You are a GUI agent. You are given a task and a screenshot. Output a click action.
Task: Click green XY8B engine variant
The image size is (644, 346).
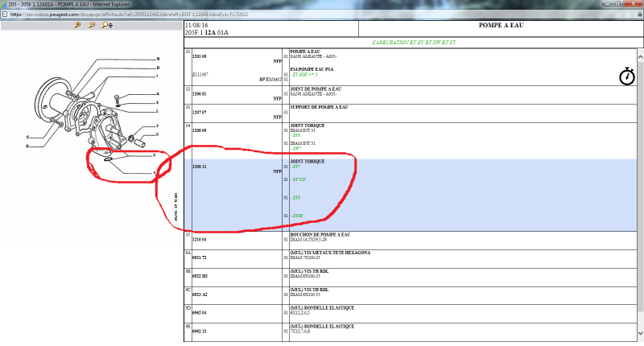(297, 216)
